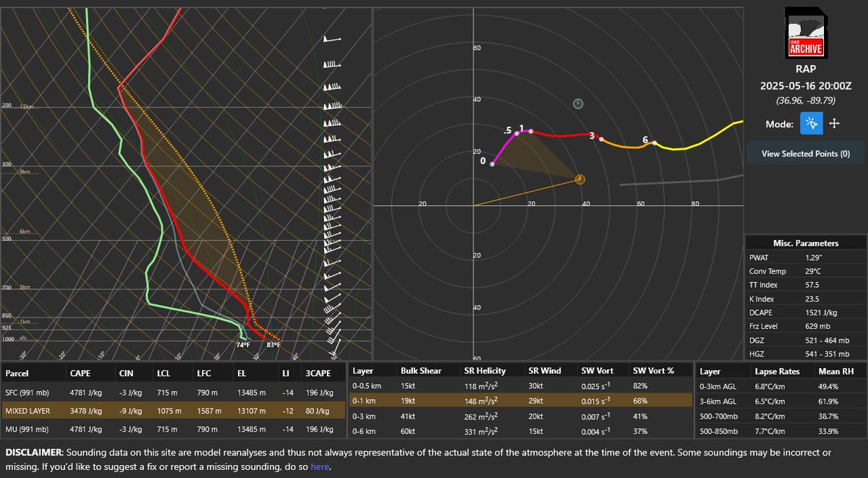Click the TT Index 57.5 row
Image resolution: width=868 pixels, height=478 pixels.
pos(805,285)
